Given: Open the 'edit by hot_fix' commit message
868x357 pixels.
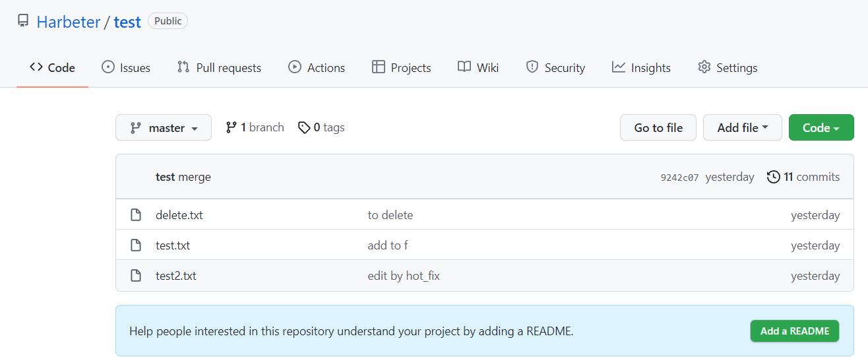Looking at the screenshot, I should click(404, 276).
